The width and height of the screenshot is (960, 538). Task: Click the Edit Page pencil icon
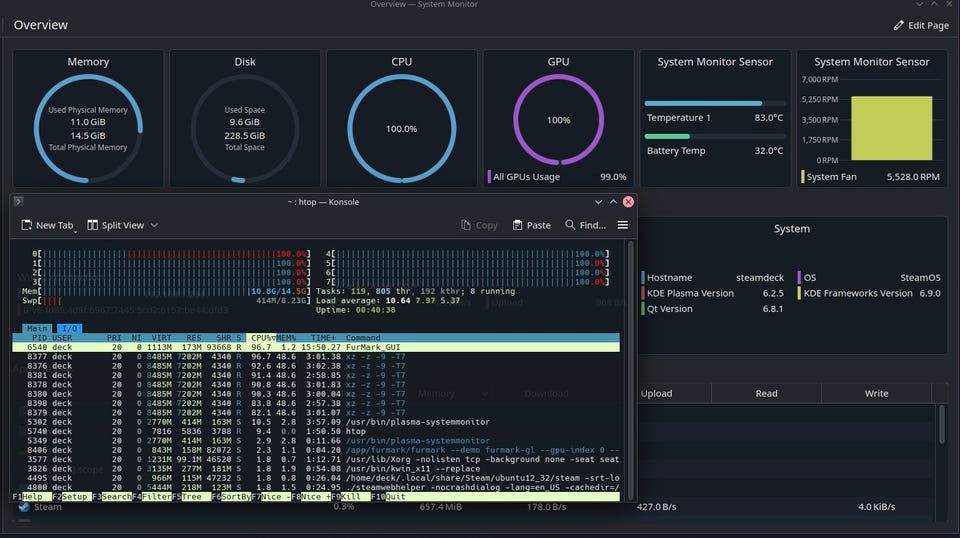coord(899,25)
